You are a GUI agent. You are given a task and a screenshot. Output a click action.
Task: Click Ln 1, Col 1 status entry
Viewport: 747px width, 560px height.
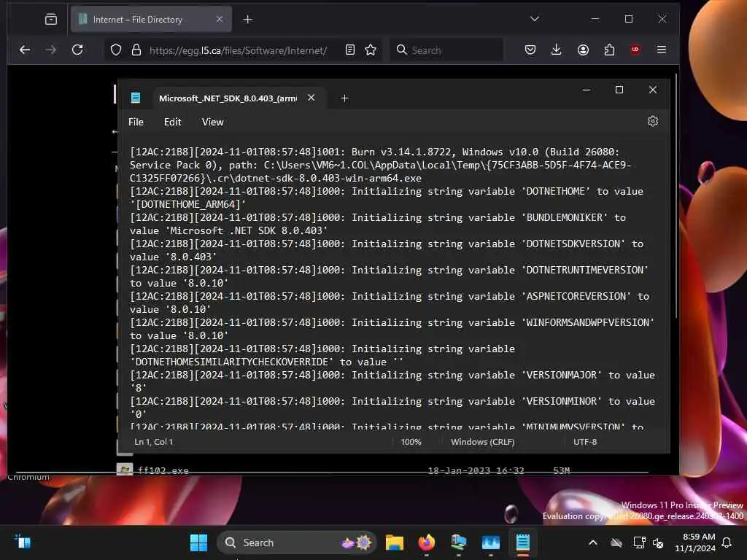tap(153, 442)
